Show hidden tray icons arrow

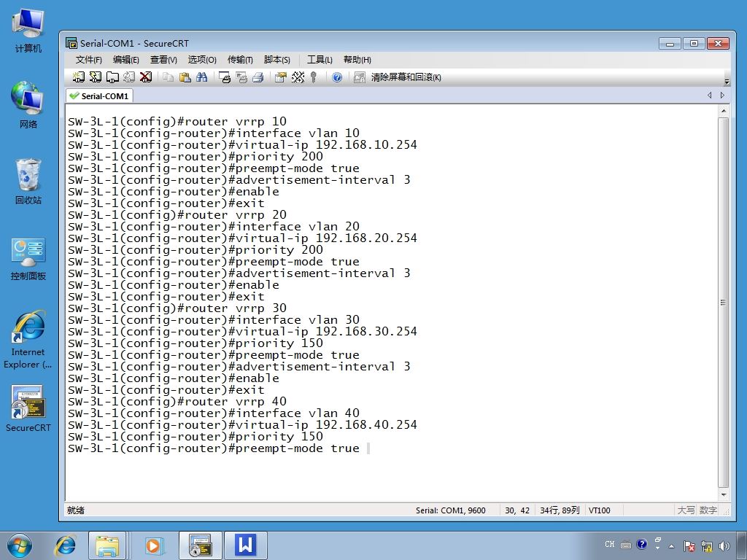tap(672, 546)
